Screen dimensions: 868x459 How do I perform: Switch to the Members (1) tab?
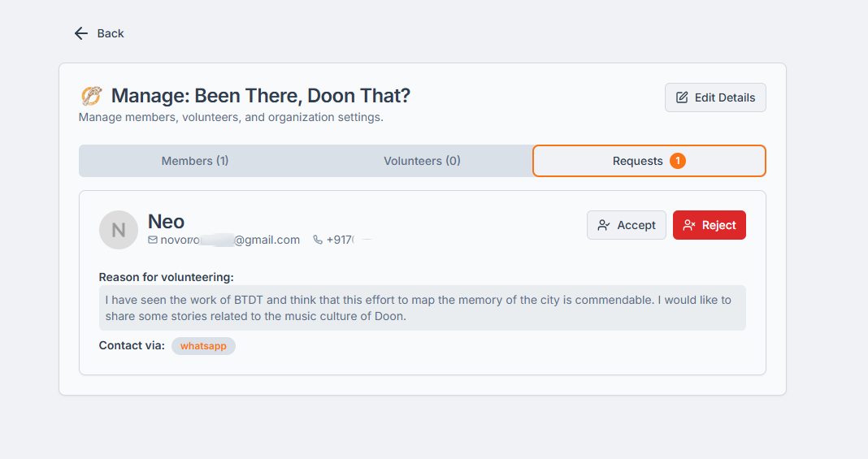point(195,161)
